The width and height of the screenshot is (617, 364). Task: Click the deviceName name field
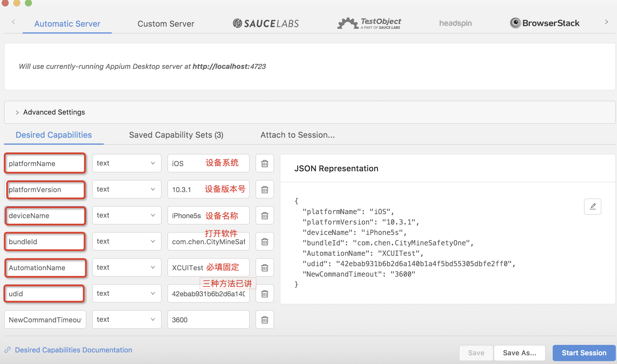click(x=45, y=216)
